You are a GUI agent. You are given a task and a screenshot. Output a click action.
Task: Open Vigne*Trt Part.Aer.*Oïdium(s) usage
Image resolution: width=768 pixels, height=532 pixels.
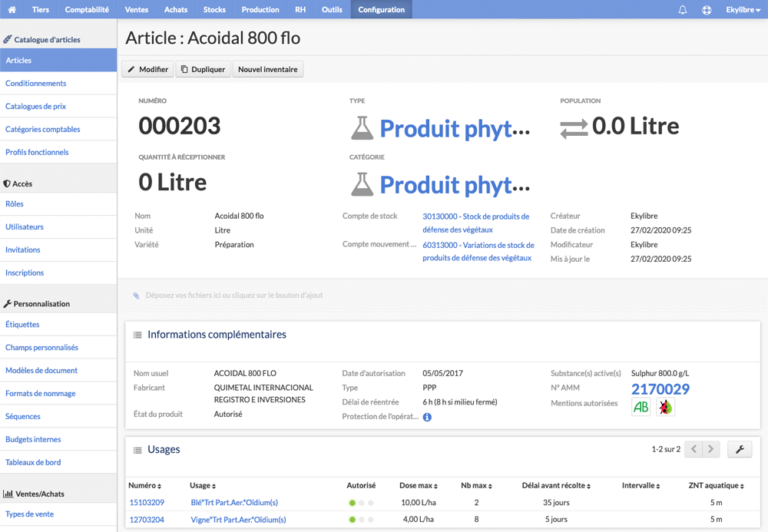pos(238,520)
